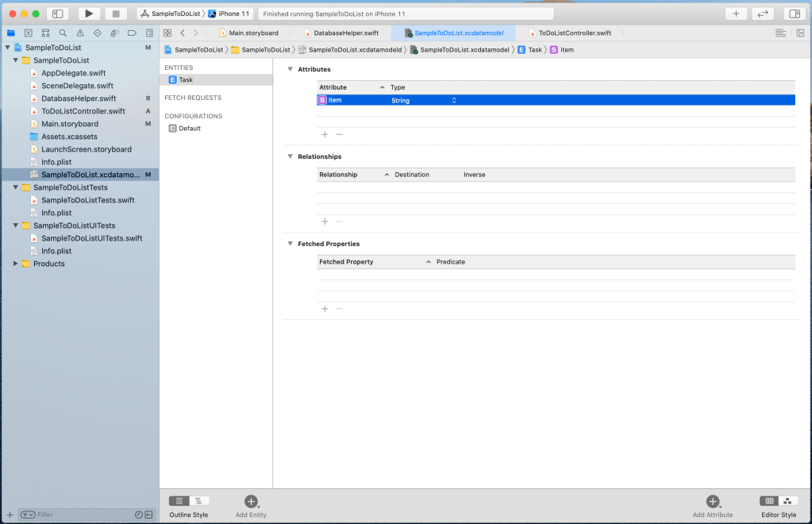Click the Add Attribute plus icon
The image size is (812, 524).
712,501
